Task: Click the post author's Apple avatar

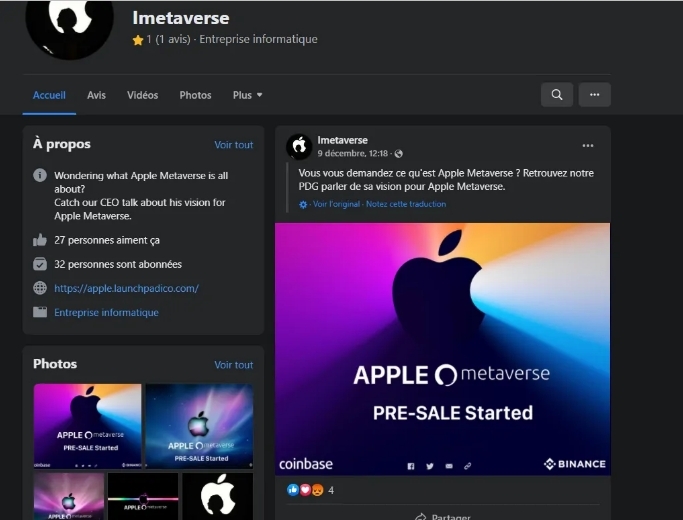Action: (299, 146)
